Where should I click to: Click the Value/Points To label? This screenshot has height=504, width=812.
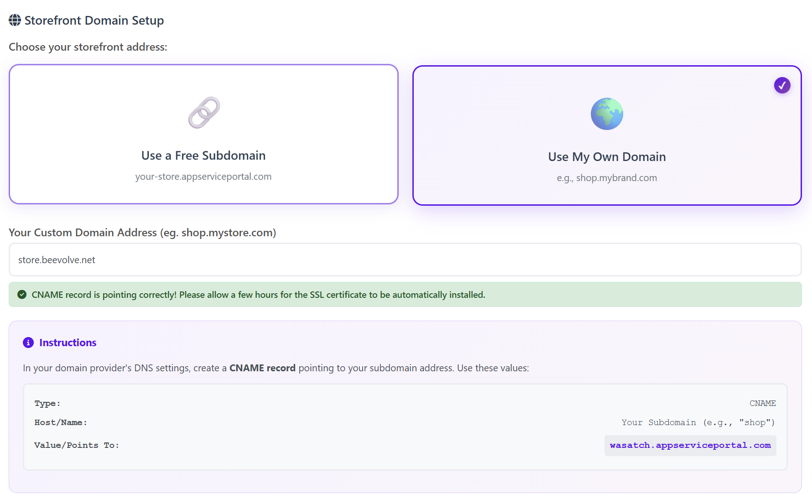[x=77, y=445]
